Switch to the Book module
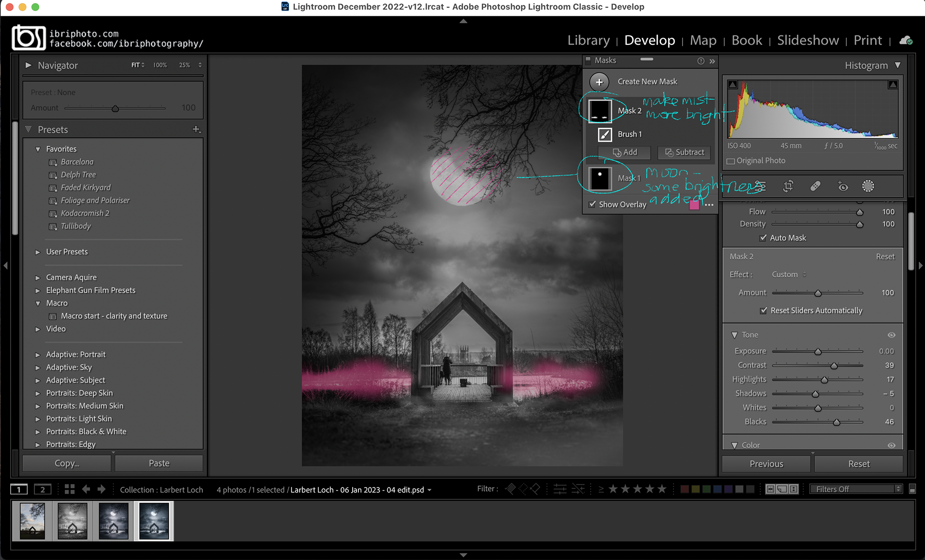 747,40
